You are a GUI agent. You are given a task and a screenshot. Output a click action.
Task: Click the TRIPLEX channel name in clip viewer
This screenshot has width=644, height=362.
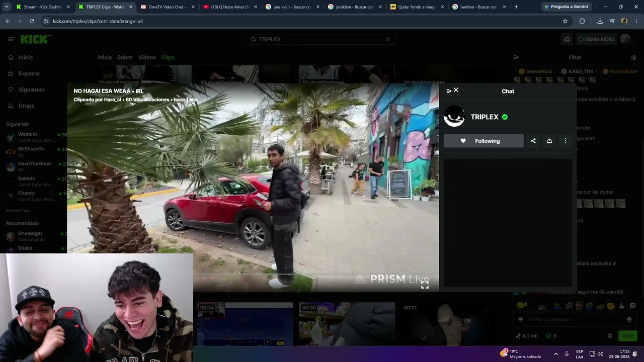click(x=485, y=117)
